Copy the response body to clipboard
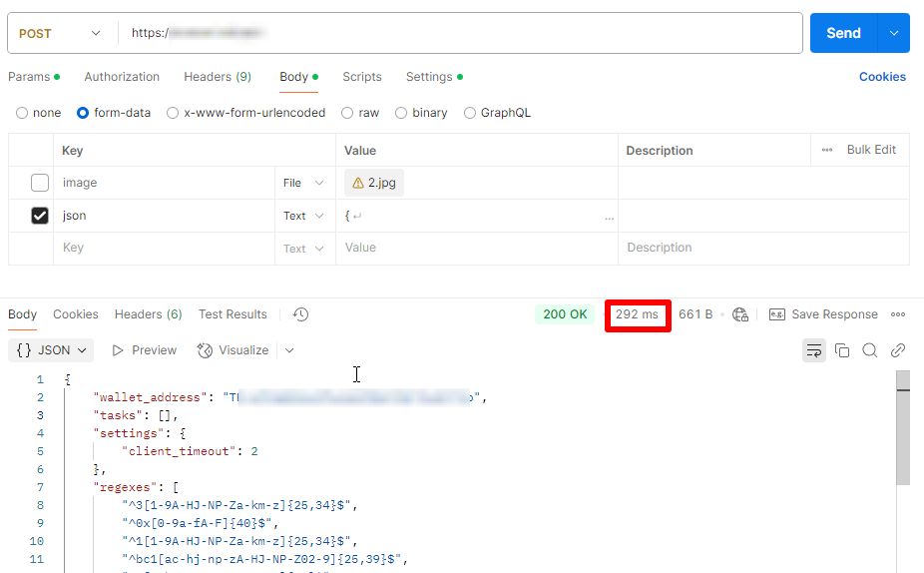The width and height of the screenshot is (924, 573). pyautogui.click(x=842, y=350)
